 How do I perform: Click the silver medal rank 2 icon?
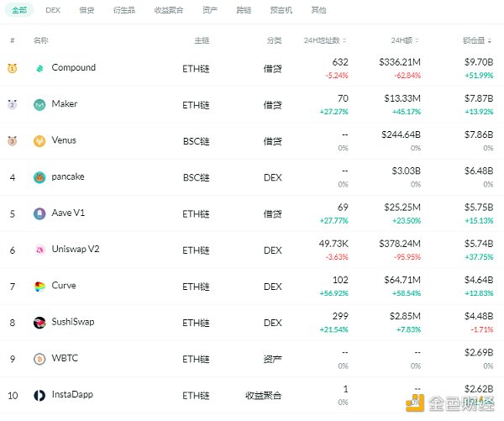(x=13, y=104)
